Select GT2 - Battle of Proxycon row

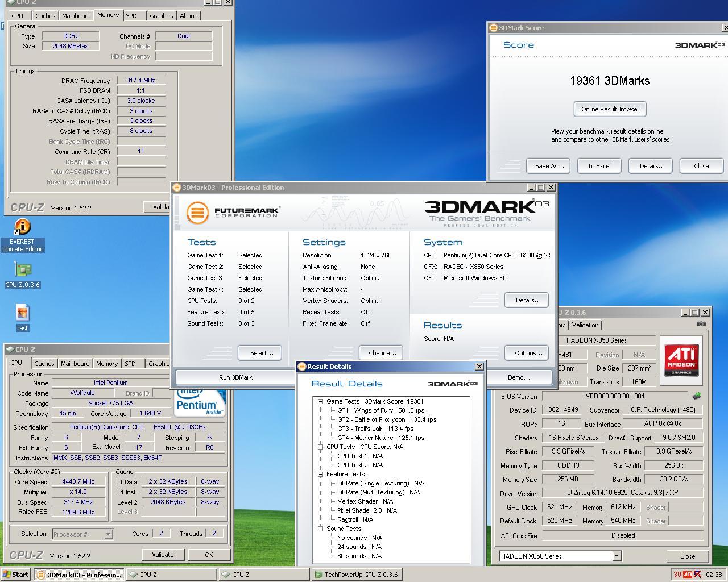pos(387,419)
